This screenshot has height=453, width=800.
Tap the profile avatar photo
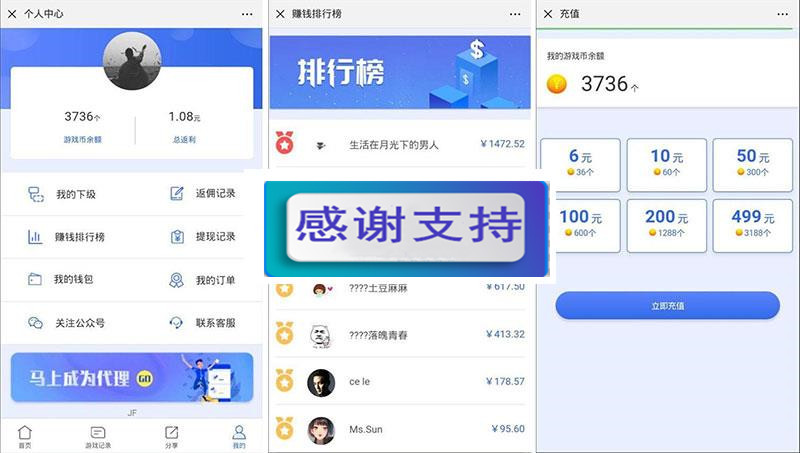(x=132, y=61)
